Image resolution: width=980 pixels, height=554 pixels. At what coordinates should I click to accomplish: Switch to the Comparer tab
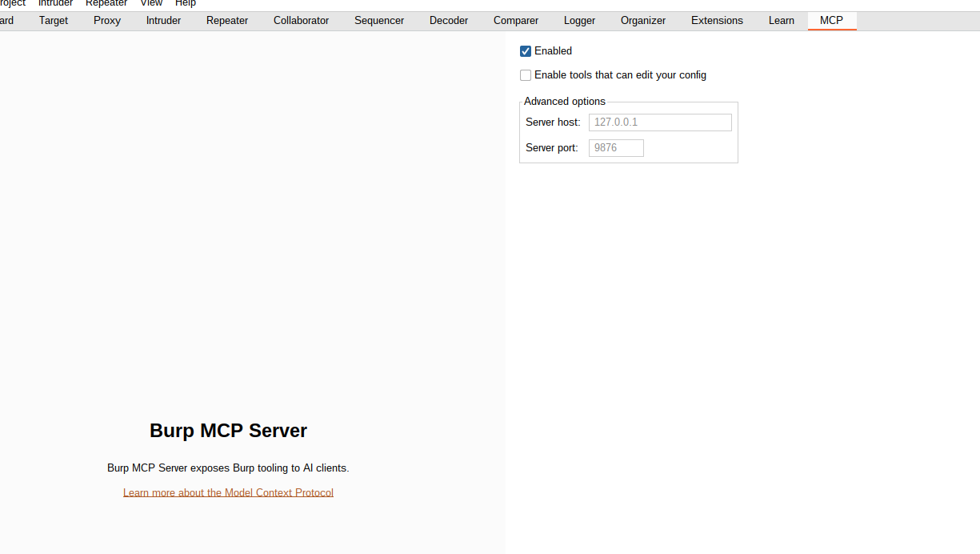pos(516,21)
